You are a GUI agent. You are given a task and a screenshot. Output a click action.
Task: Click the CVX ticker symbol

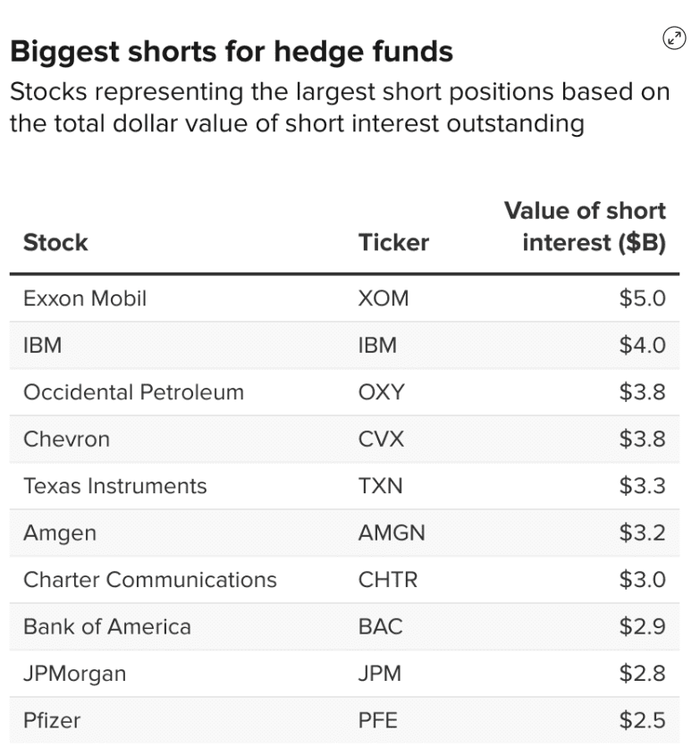[381, 439]
